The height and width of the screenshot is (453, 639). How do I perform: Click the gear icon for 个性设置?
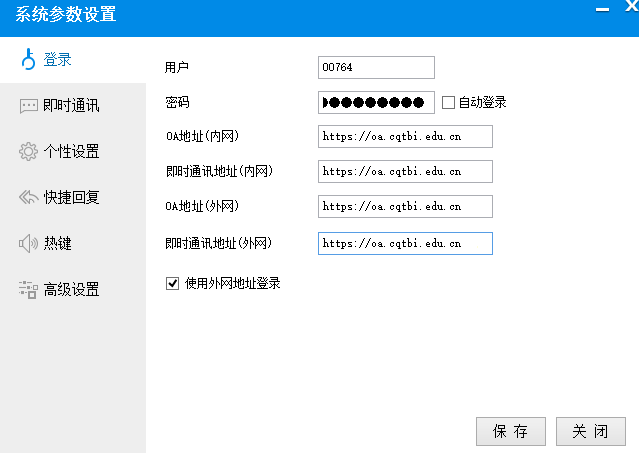pos(28,152)
